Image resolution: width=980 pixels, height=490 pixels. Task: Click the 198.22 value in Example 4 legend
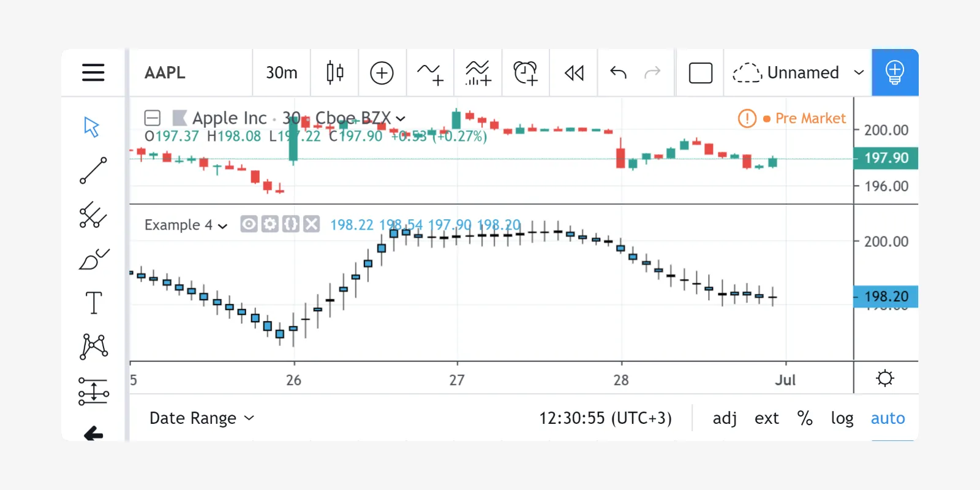352,225
